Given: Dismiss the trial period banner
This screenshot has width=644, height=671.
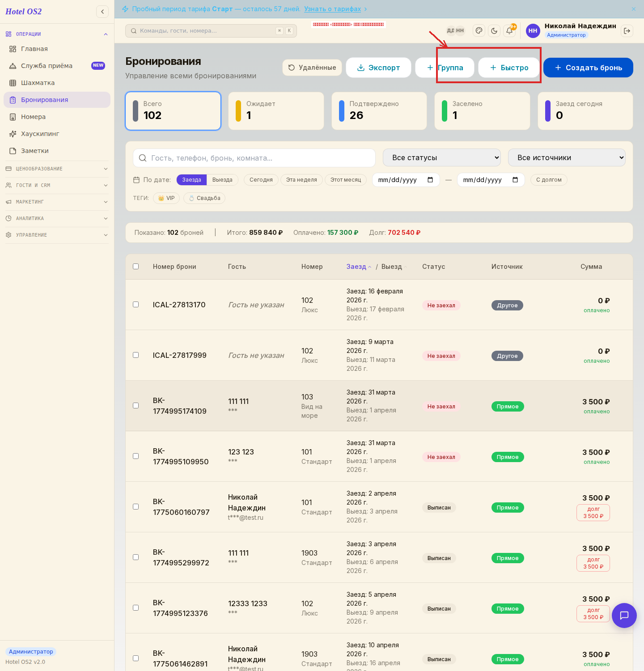Looking at the screenshot, I should click(634, 9).
